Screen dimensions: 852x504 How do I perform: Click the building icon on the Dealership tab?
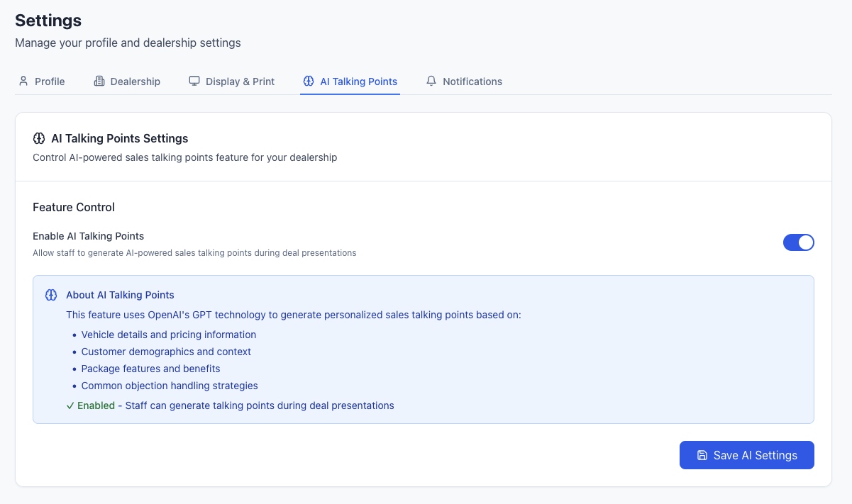tap(98, 81)
